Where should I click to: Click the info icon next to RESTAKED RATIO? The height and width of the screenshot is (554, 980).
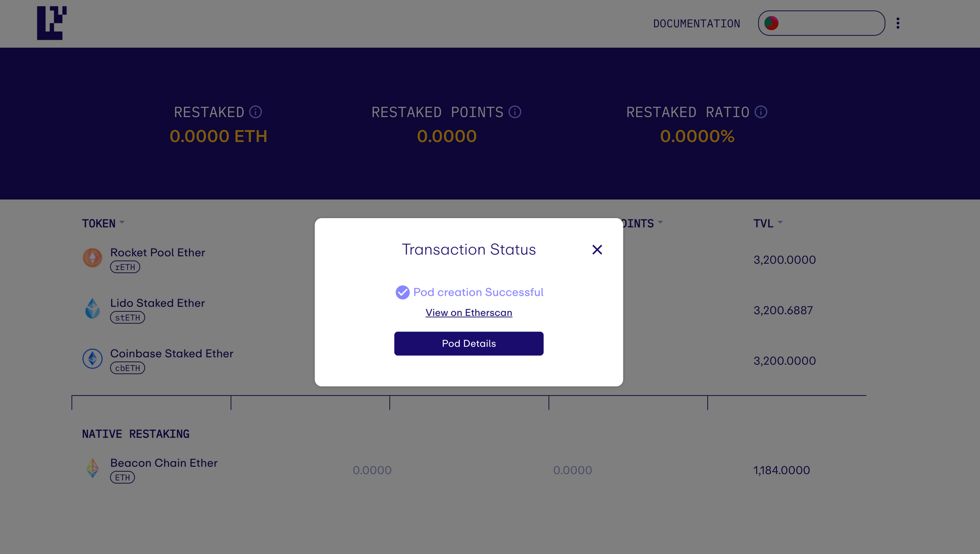click(760, 112)
